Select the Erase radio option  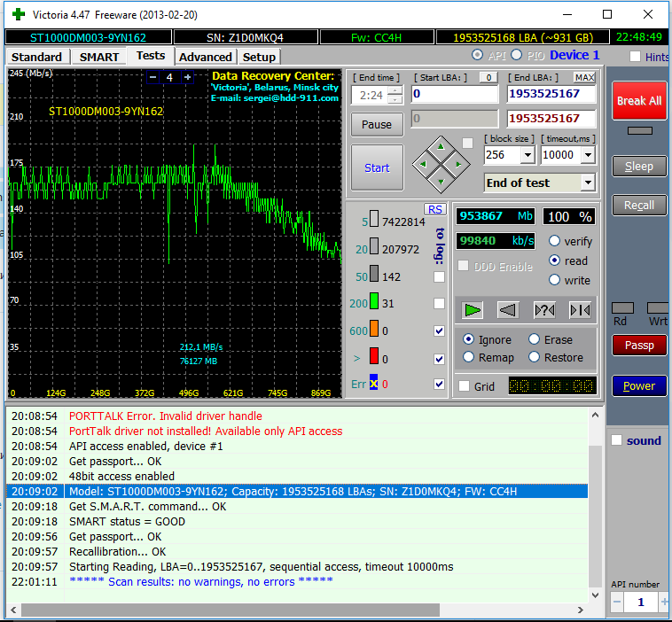pyautogui.click(x=534, y=339)
